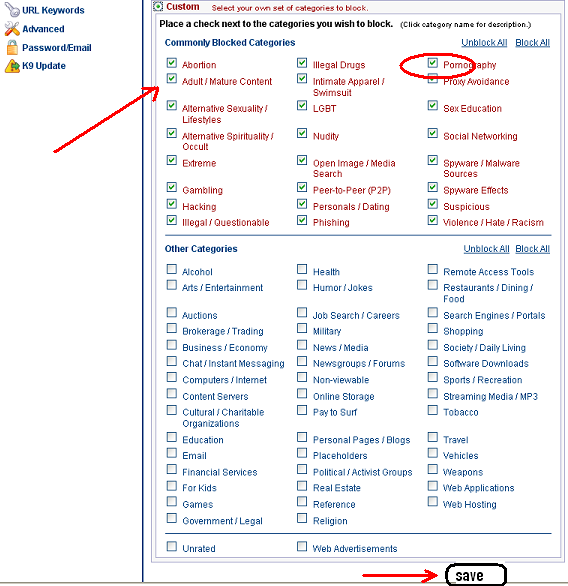568x586 pixels.
Task: Click Block All under Other Categories
Action: (532, 249)
